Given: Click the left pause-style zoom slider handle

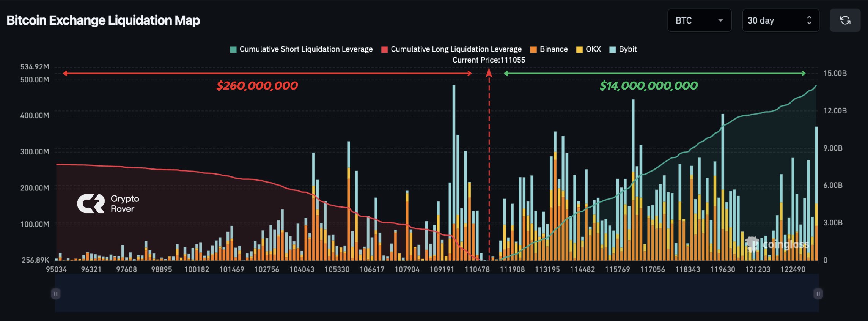Looking at the screenshot, I should [56, 294].
